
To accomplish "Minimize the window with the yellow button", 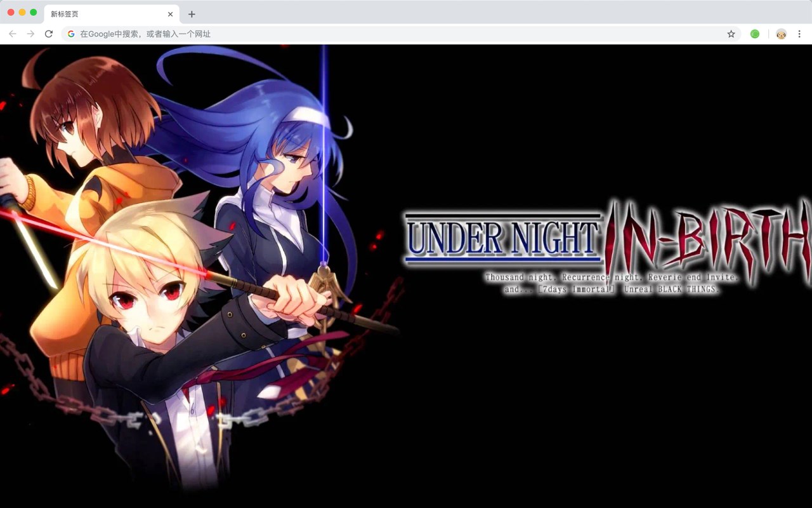I will [22, 12].
